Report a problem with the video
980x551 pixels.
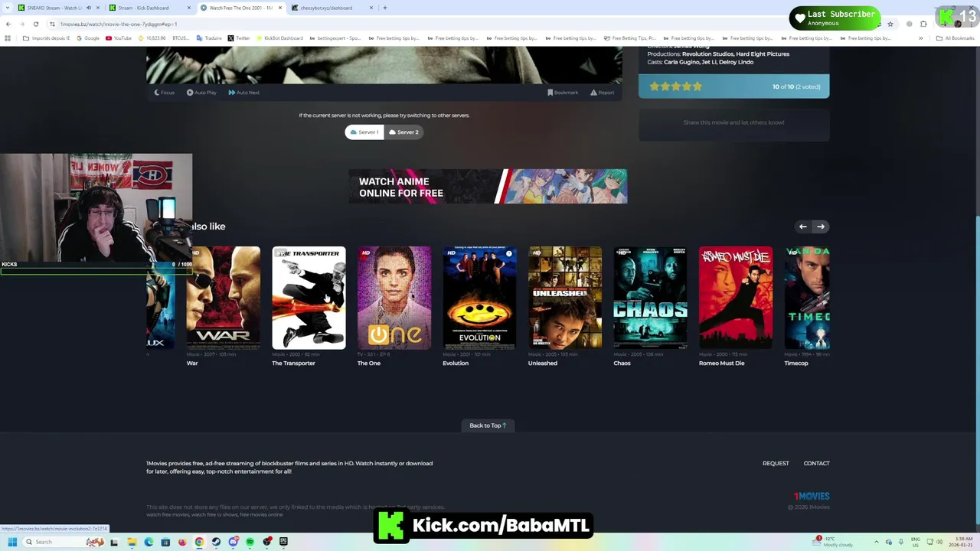602,93
